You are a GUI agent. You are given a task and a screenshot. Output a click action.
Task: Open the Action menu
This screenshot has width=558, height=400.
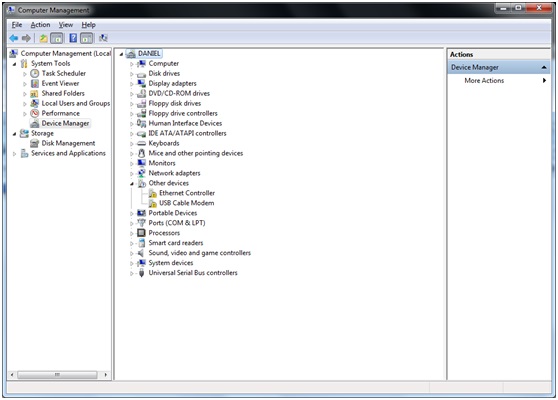coord(40,25)
